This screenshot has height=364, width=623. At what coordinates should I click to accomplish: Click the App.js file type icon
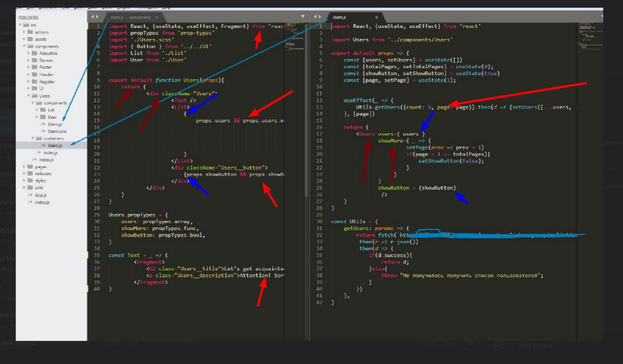pos(30,195)
